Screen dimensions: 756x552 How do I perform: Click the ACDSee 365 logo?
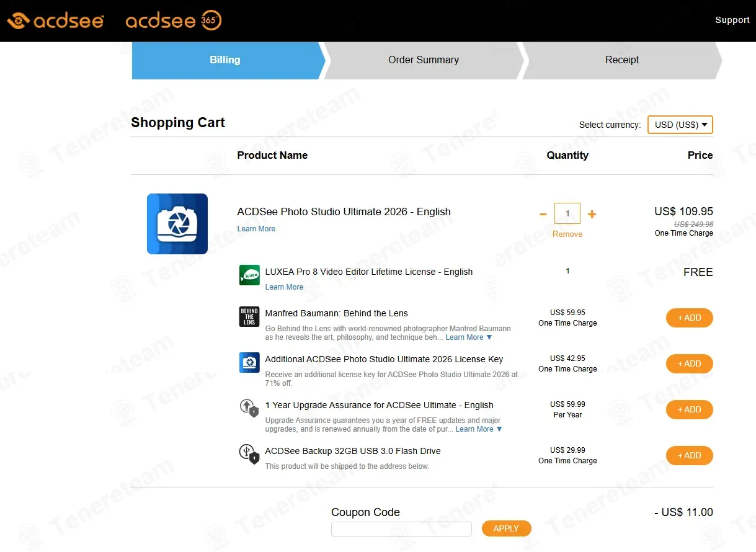coord(173,21)
